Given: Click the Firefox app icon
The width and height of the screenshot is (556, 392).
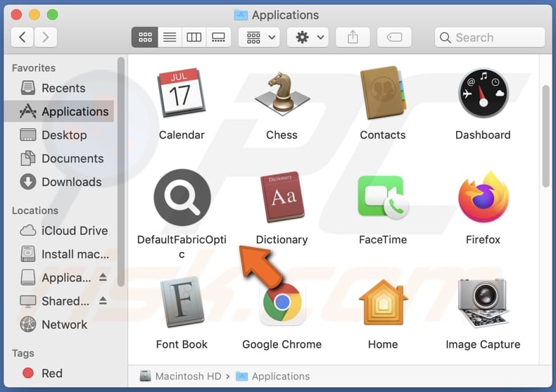Looking at the screenshot, I should (x=484, y=197).
